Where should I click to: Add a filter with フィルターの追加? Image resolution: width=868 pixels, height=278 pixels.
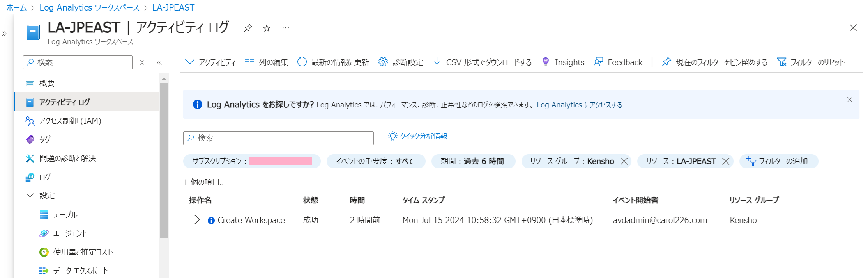point(778,161)
